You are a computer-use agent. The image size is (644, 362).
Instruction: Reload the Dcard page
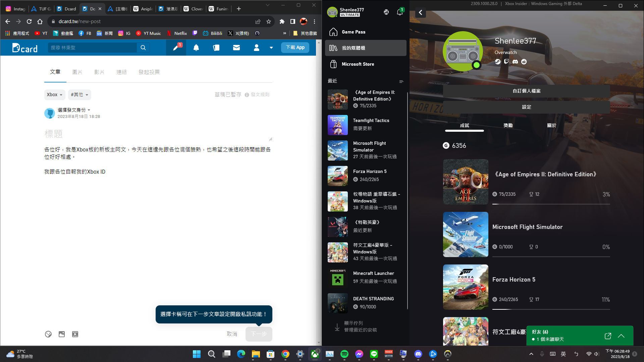coord(29,21)
